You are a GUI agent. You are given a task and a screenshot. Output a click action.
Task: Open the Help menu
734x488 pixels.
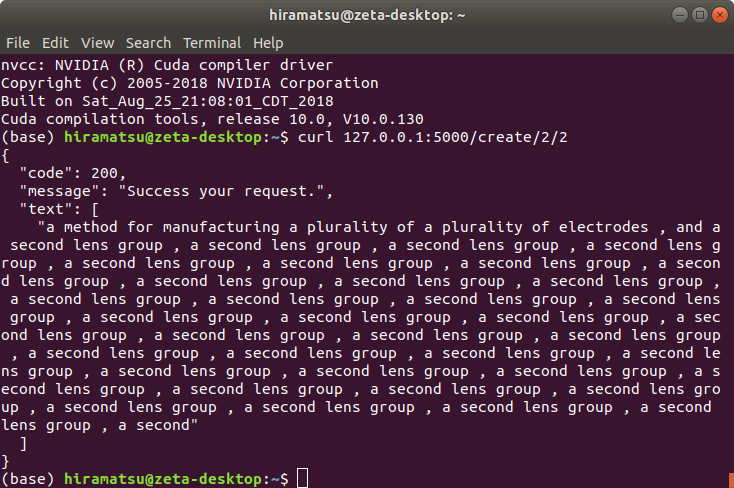[268, 43]
